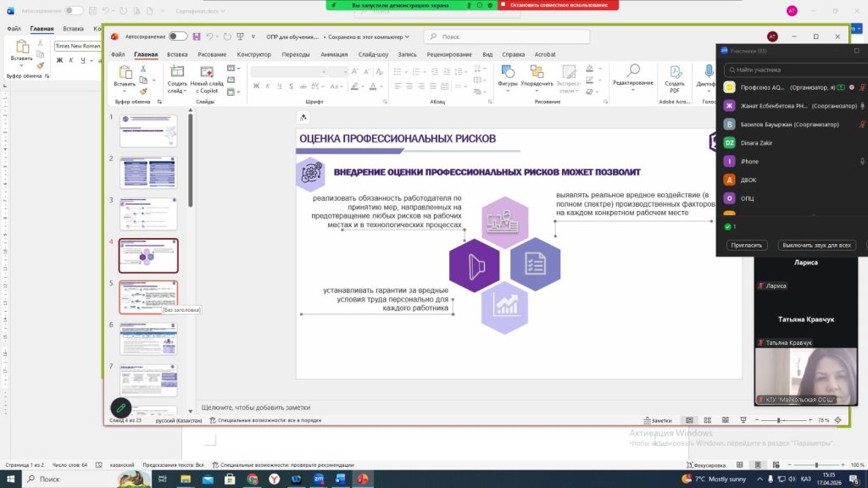Click the purple save icon in PowerPoint
The height and width of the screenshot is (488, 868).
point(197,36)
